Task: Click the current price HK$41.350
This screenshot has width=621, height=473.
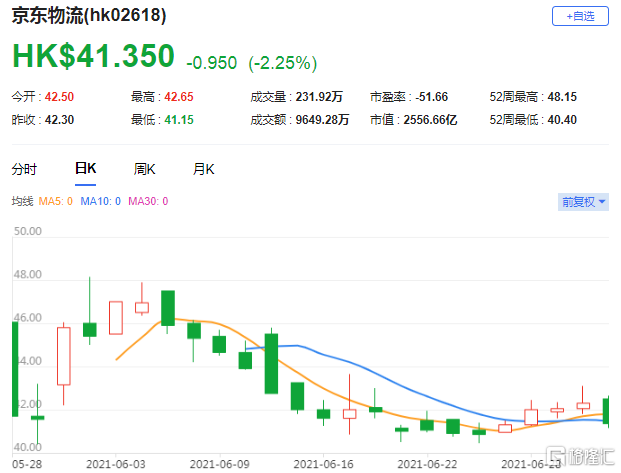Action: 93,56
